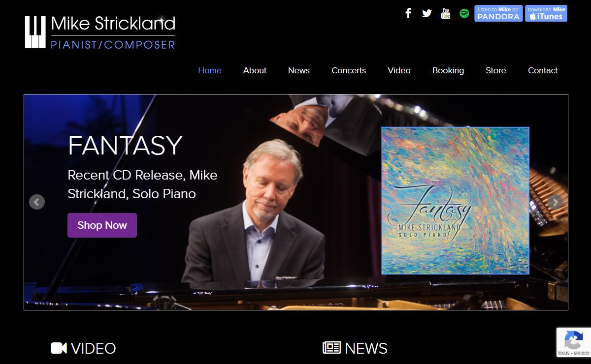Viewport: 591px width, 364px height.
Task: Select the Home menu item
Action: pos(210,70)
